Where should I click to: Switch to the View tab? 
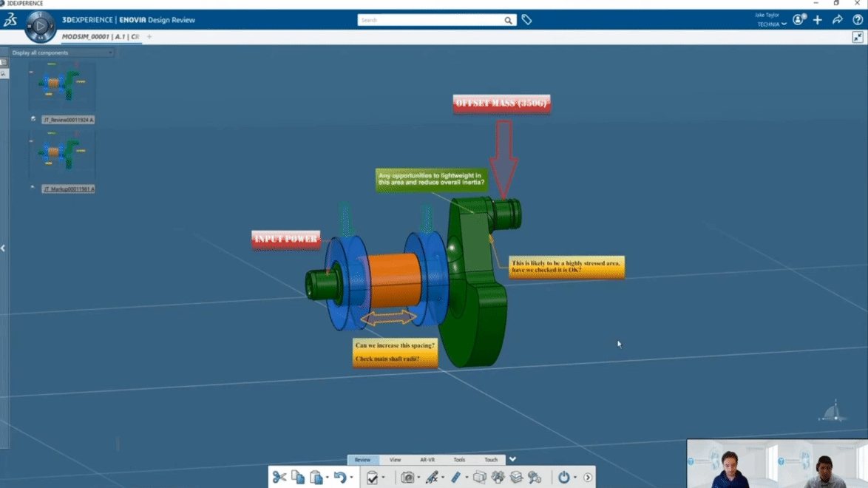[x=395, y=460]
